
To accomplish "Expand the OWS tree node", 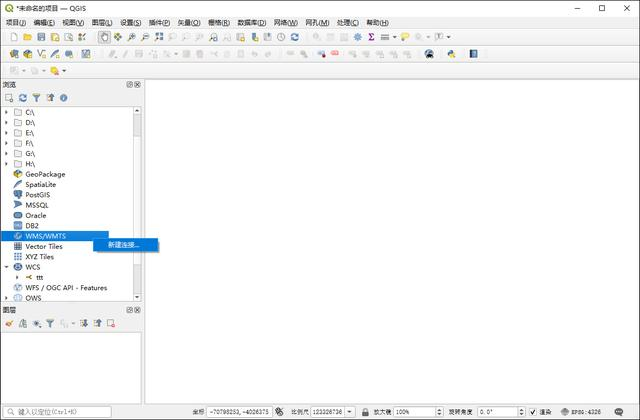I will pos(6,298).
